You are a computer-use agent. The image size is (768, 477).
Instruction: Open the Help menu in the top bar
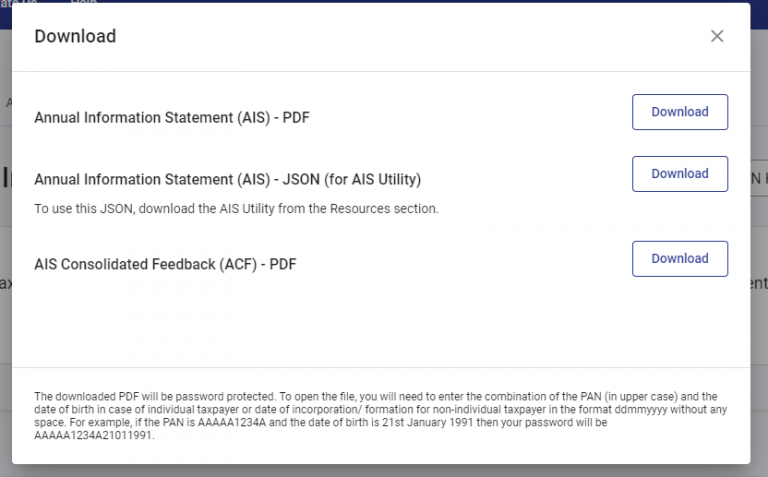[x=84, y=3]
